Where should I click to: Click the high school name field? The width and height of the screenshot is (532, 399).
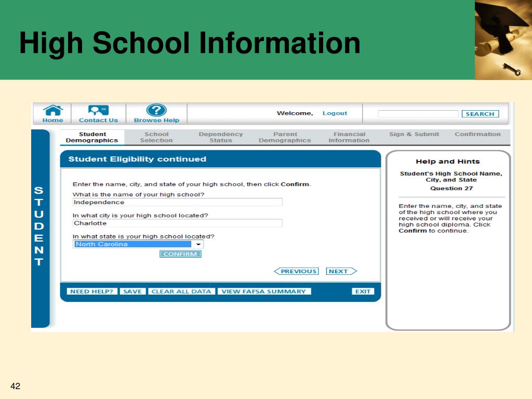[178, 202]
